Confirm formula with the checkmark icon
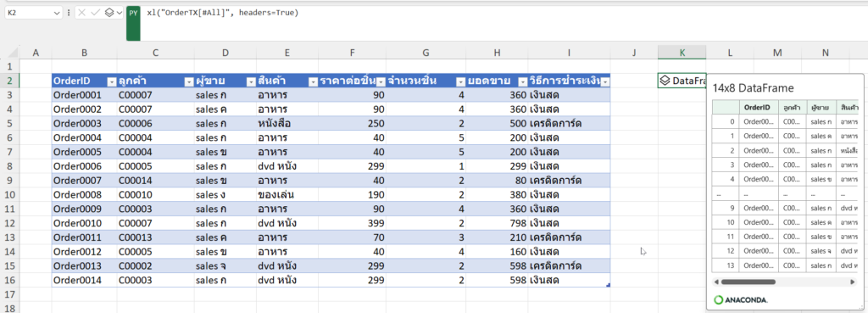The height and width of the screenshot is (313, 868). click(x=95, y=12)
